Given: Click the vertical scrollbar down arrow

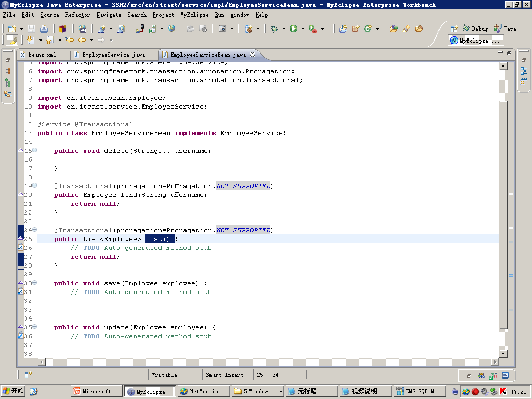Looking at the screenshot, I should point(503,353).
